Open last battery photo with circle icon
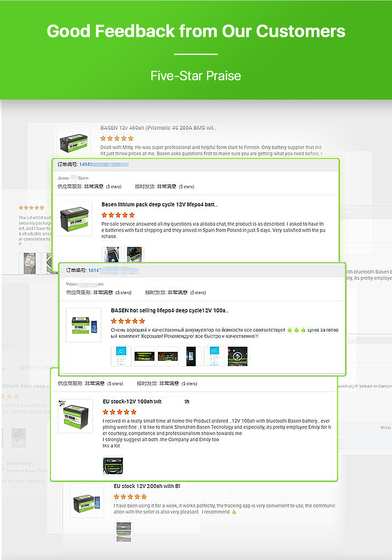Viewport: 392px width, 560px height. pos(238,356)
